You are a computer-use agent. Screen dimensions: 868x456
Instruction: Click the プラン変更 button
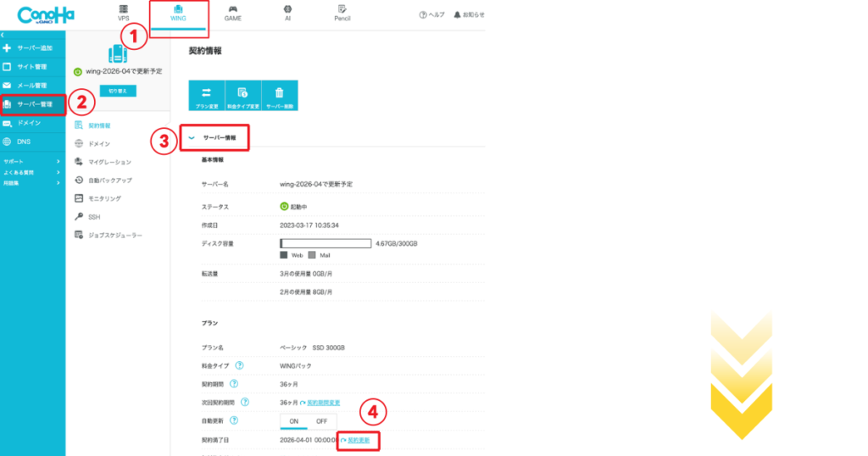coord(207,95)
